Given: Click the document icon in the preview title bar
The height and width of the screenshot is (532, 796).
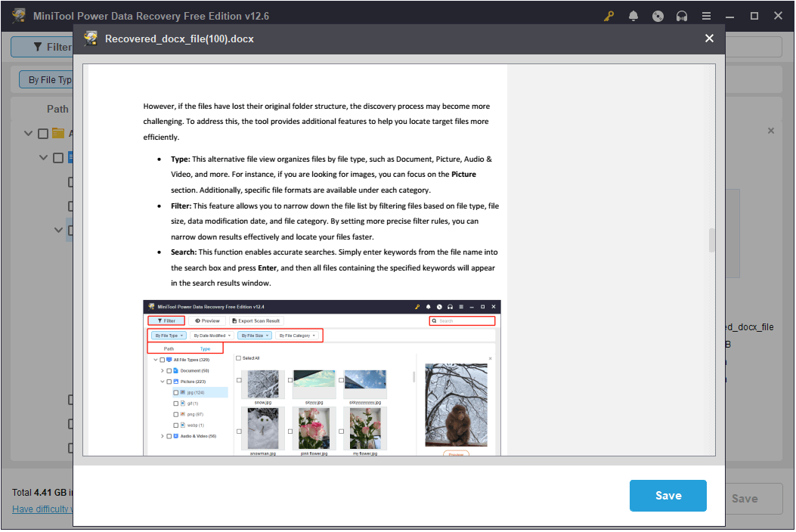Looking at the screenshot, I should click(x=91, y=38).
